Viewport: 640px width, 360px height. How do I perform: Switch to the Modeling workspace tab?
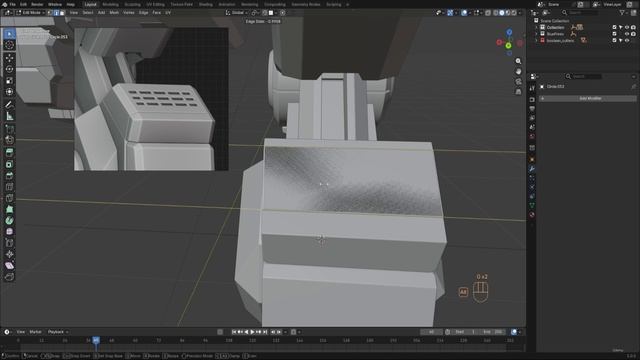[x=110, y=4]
